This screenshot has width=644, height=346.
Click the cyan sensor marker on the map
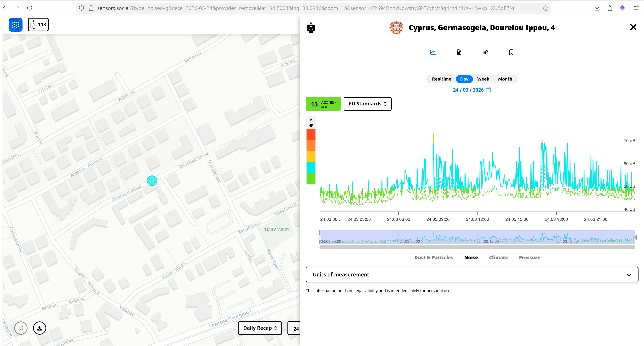click(152, 180)
